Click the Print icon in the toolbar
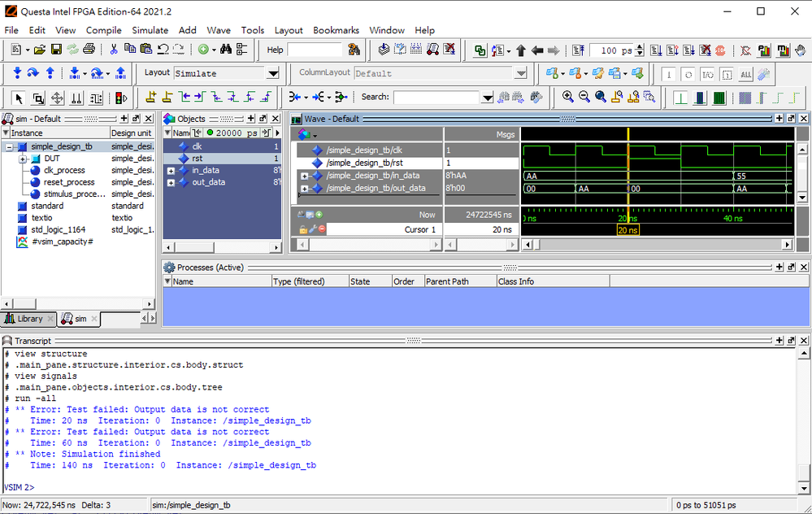Screen dimensions: 812x514 [89, 50]
